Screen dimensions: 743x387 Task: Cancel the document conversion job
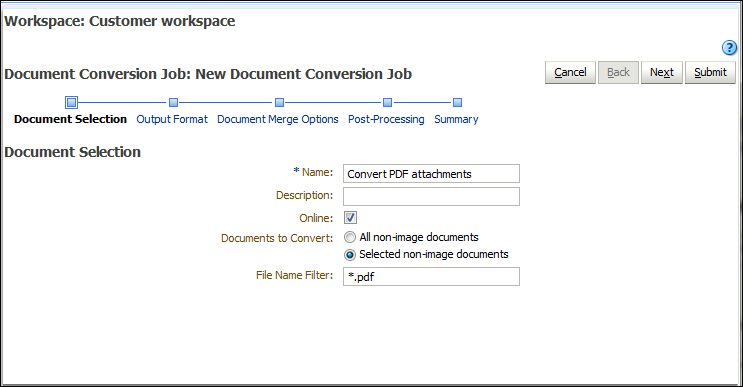[570, 72]
